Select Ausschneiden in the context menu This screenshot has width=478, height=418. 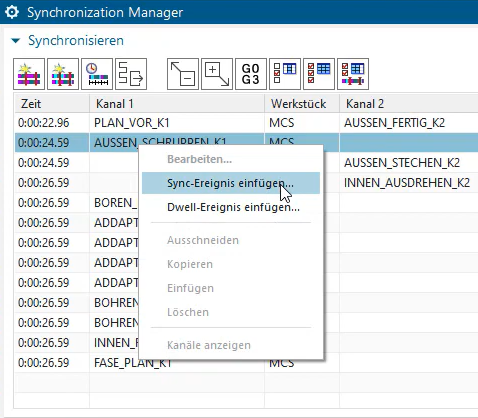point(231,240)
